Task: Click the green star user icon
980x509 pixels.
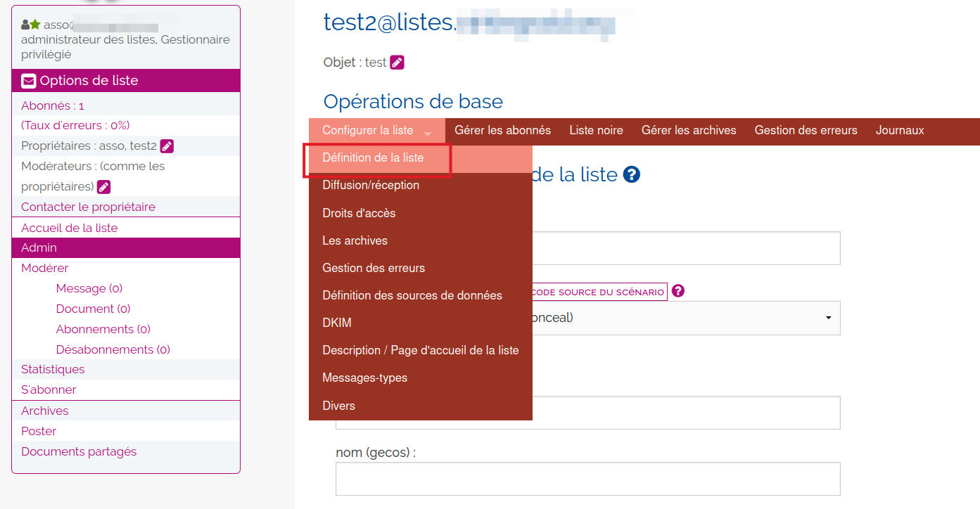Action: pyautogui.click(x=35, y=25)
